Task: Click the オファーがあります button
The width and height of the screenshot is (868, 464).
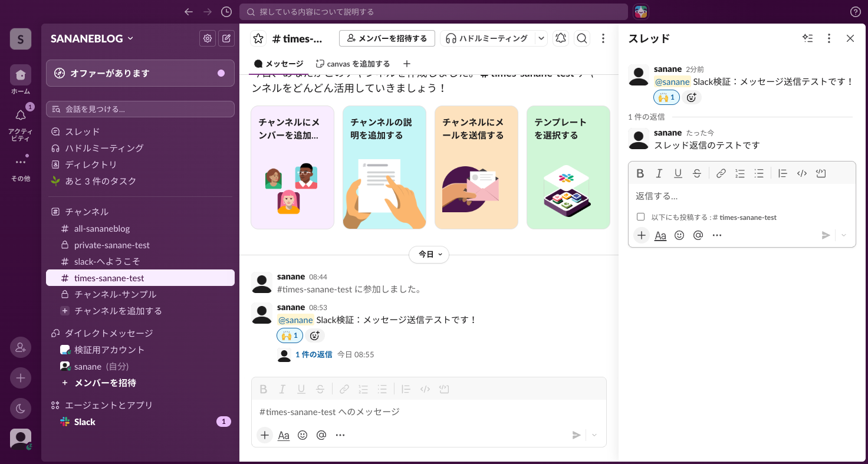Action: (140, 73)
